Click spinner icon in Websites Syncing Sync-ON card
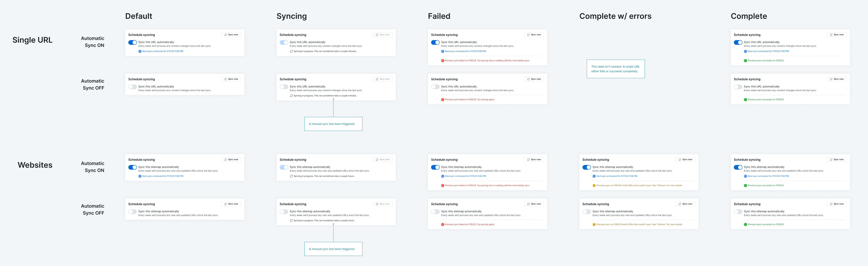868x266 pixels. (291, 176)
